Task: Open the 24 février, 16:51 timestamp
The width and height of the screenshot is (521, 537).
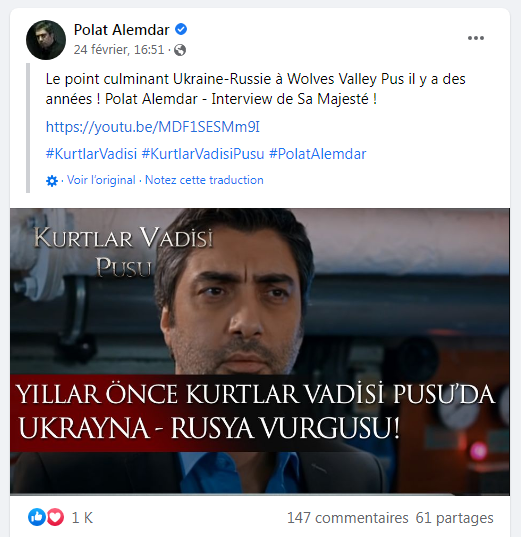Action: (119, 50)
